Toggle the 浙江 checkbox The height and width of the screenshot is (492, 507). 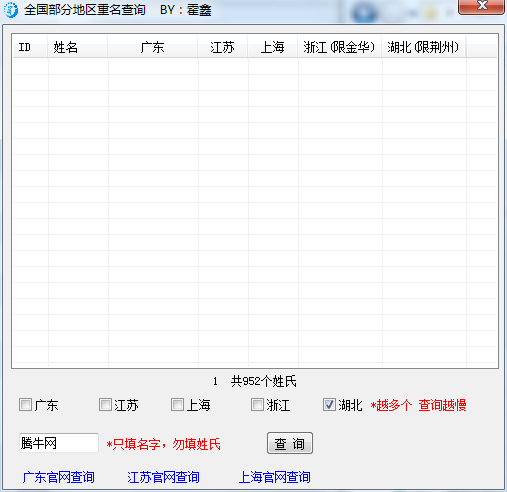tap(257, 405)
